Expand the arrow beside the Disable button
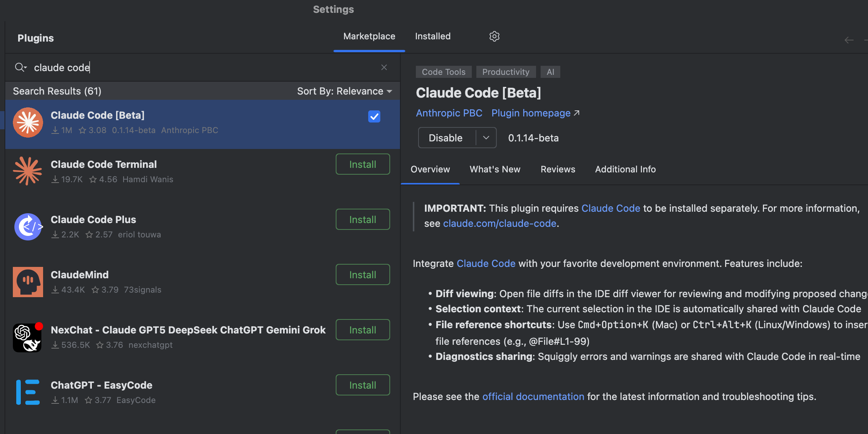868x434 pixels. click(486, 138)
